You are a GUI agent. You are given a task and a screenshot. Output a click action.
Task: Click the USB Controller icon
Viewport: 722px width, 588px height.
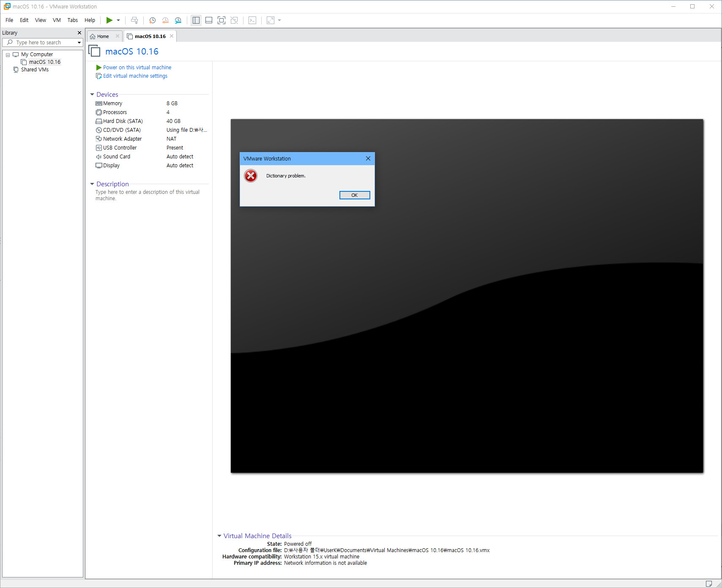tap(99, 148)
